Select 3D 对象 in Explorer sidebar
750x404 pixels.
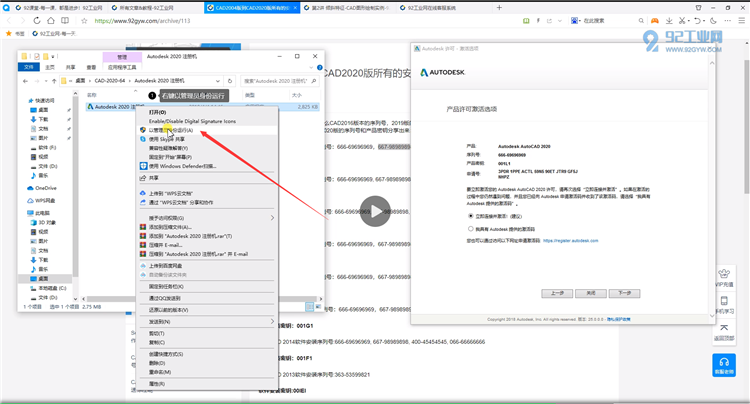point(44,222)
